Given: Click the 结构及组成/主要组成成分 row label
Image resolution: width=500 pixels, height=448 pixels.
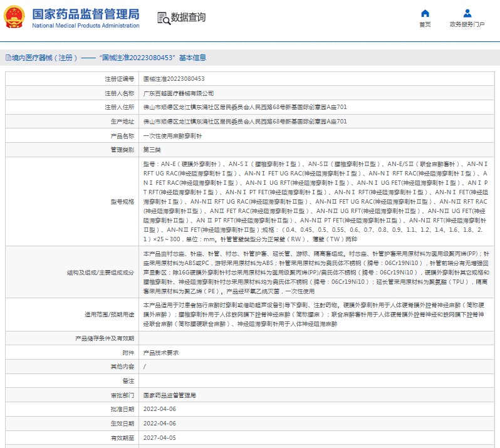Looking at the screenshot, I should [100, 273].
